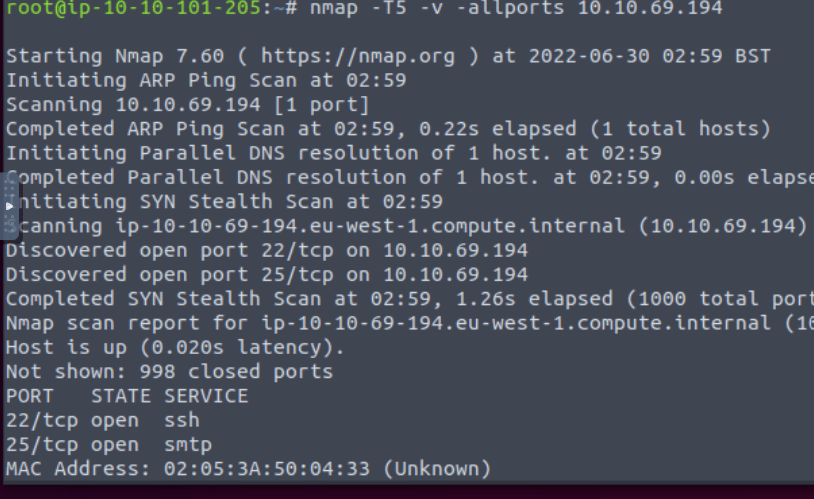Expand the side panel arrow handle
The image size is (814, 499).
point(10,205)
